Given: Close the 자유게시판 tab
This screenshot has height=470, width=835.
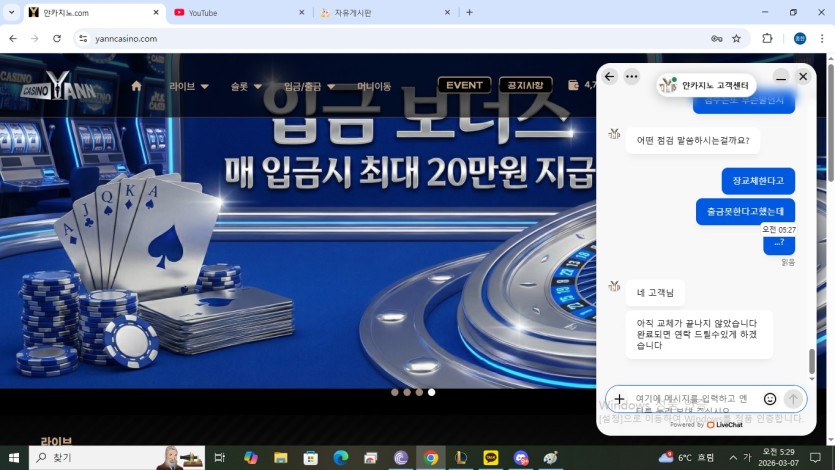Looking at the screenshot, I should coord(447,12).
